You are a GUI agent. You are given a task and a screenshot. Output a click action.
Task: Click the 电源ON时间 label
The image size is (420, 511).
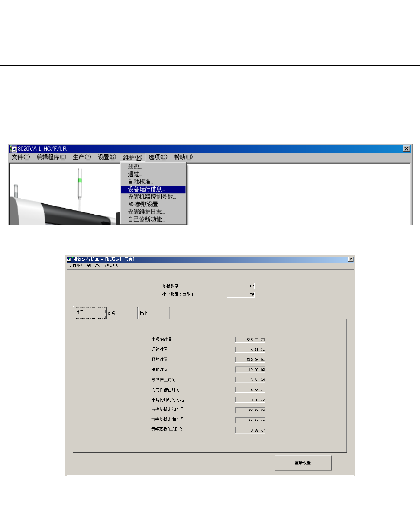click(x=162, y=340)
